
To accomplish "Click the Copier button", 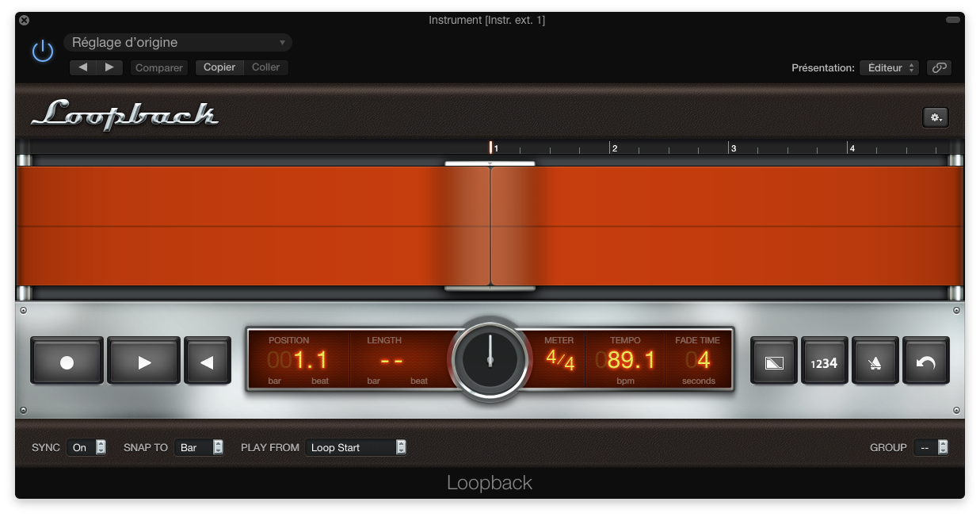I will tap(219, 67).
